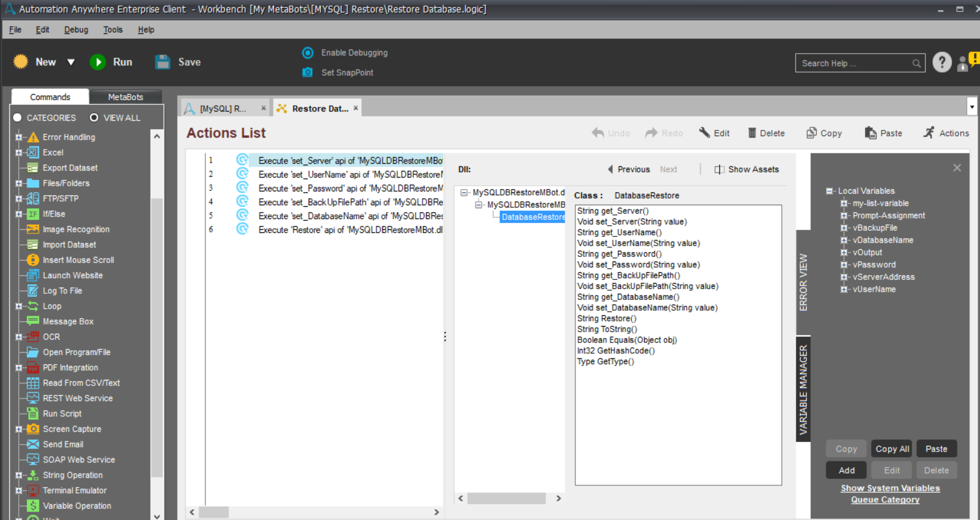The width and height of the screenshot is (980, 520).
Task: Open the New dropdown arrow
Action: (x=71, y=62)
